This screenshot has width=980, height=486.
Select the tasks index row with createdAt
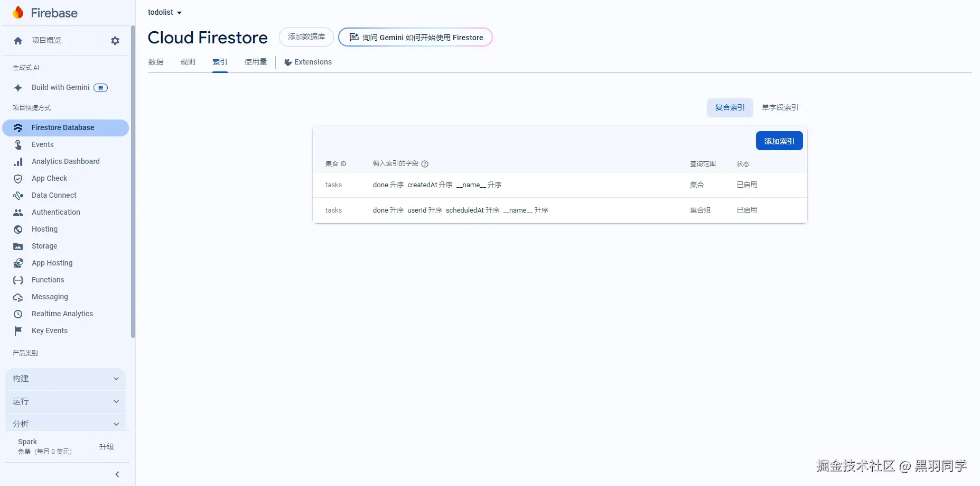click(560, 185)
